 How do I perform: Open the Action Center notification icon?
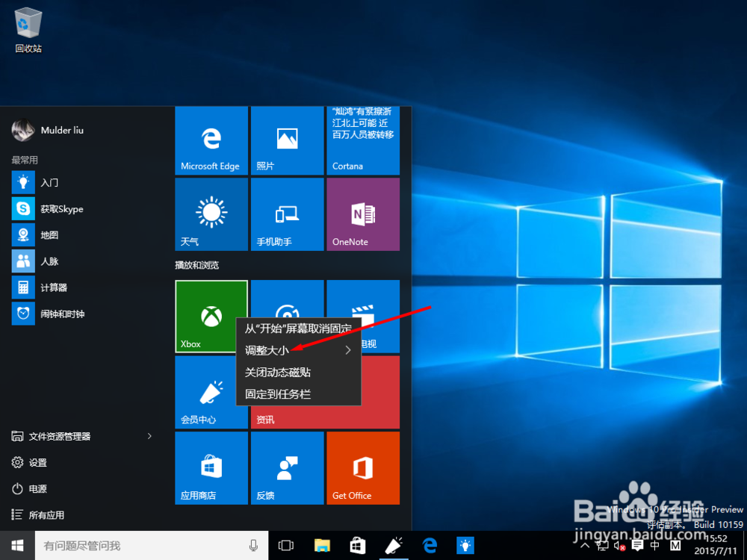637,545
